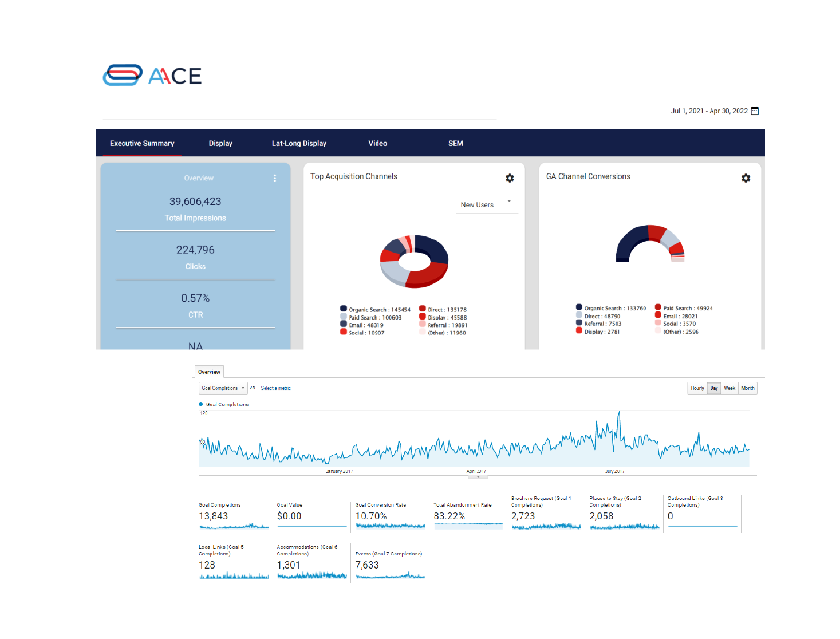840x639 pixels.
Task: Click the (Other) : 2596 legend swatch
Action: [658, 330]
